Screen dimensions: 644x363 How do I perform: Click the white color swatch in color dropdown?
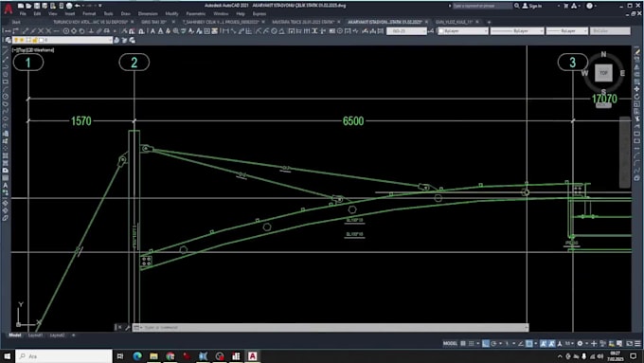(441, 31)
